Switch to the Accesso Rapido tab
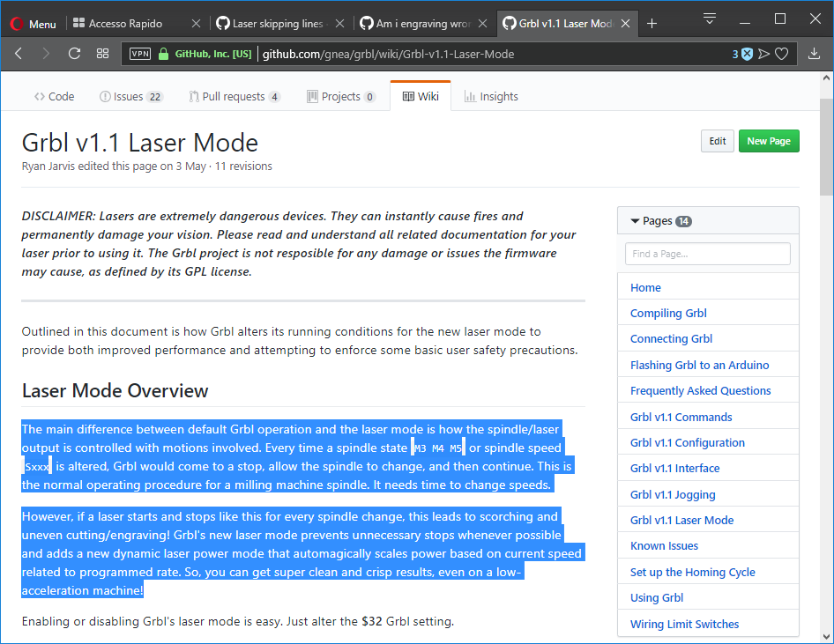This screenshot has height=644, width=834. (x=125, y=24)
